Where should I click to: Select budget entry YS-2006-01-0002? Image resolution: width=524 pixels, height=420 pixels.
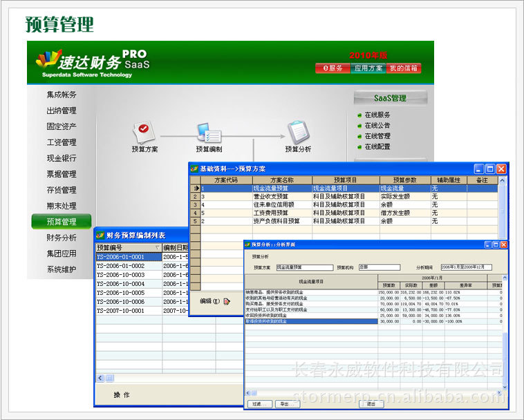click(129, 266)
